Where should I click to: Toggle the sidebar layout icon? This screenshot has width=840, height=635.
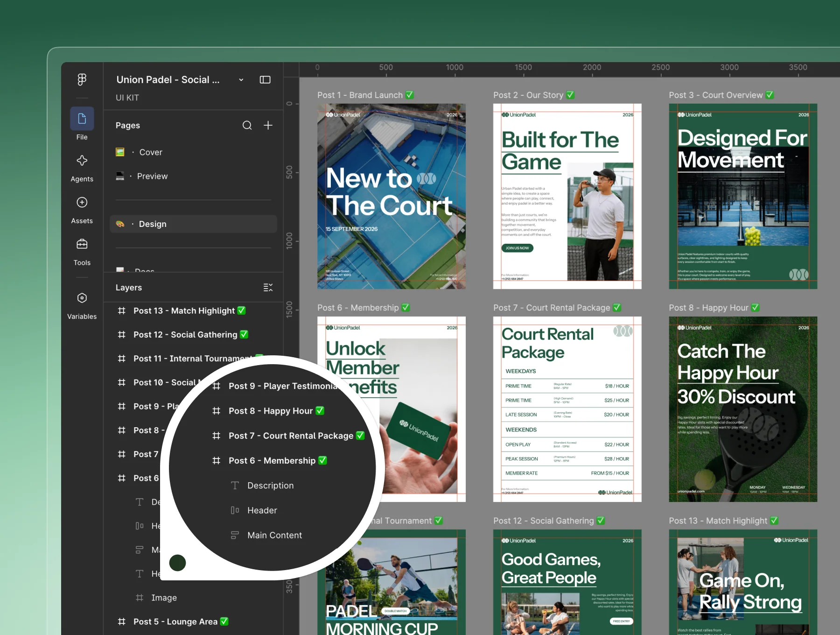tap(265, 80)
